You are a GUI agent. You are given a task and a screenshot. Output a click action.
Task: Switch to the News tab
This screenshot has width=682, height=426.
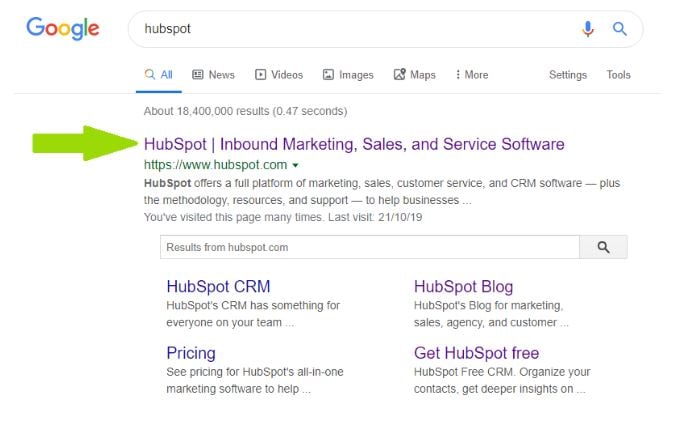(x=213, y=75)
